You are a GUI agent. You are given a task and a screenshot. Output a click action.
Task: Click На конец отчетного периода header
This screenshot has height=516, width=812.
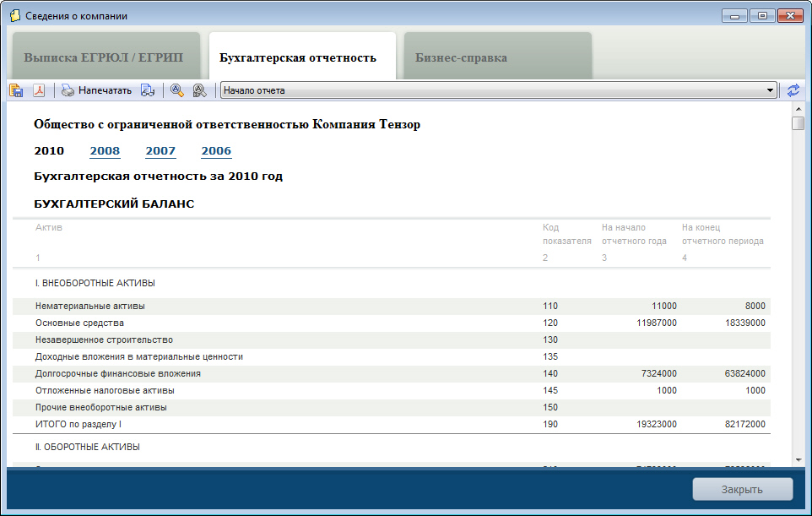coord(723,234)
